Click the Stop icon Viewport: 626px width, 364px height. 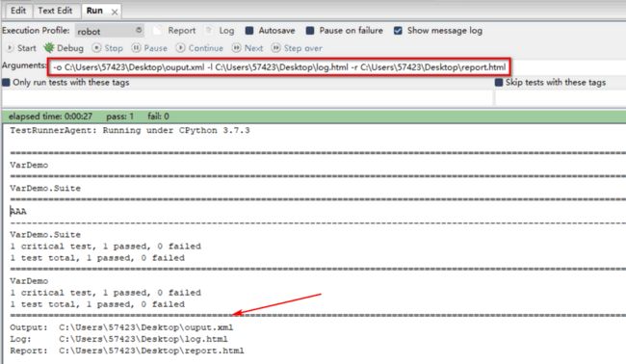click(x=96, y=48)
